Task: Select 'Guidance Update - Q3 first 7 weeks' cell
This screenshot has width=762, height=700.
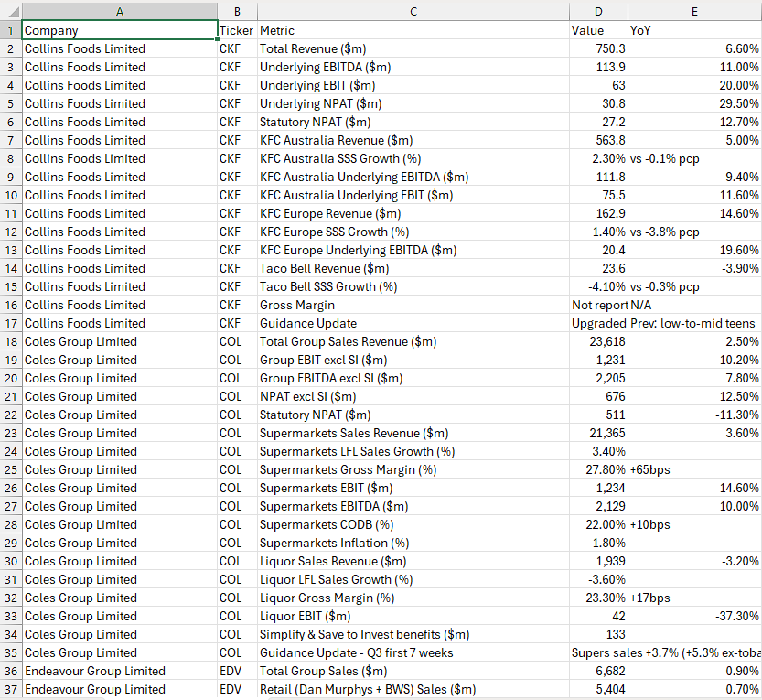Action: point(413,652)
